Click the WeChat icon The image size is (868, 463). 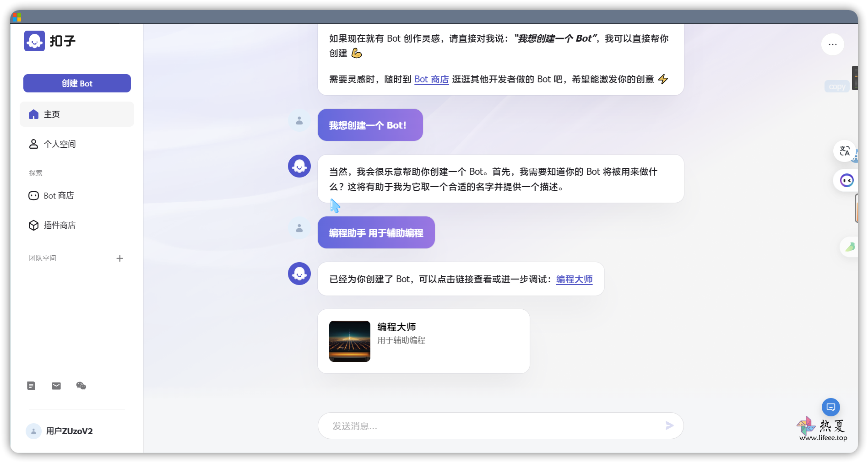pos(81,386)
